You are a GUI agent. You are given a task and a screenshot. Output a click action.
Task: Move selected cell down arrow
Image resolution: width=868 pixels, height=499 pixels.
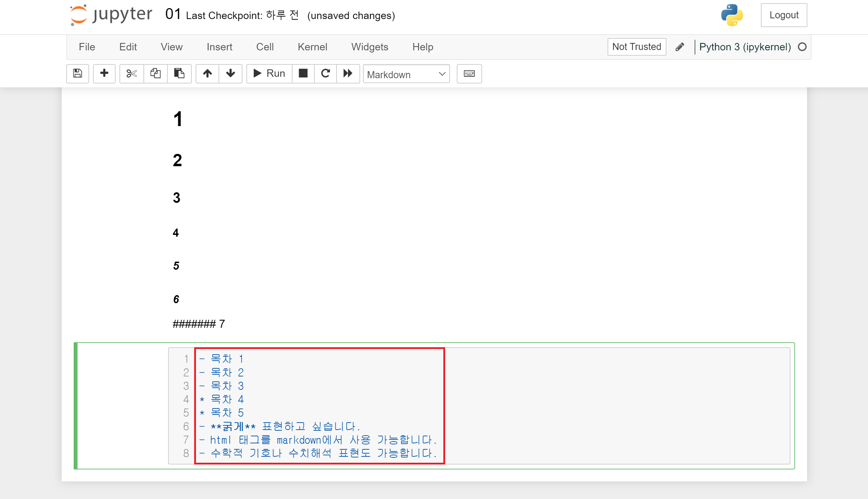click(230, 73)
